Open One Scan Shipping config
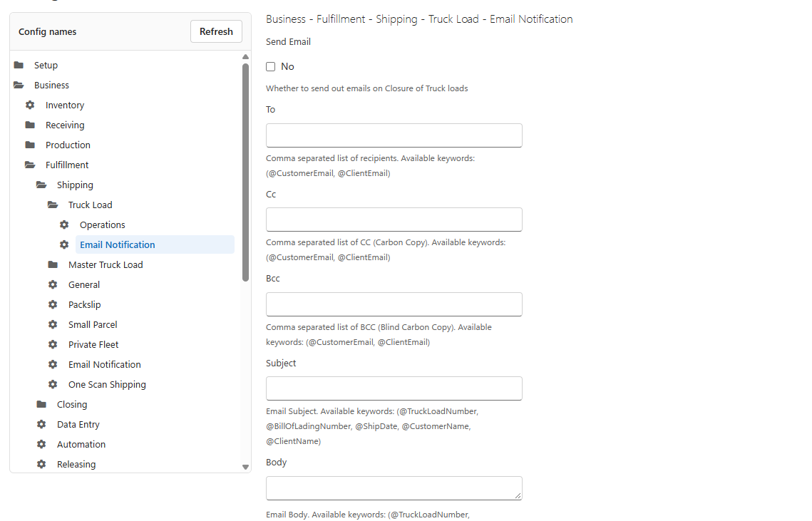 coord(107,384)
